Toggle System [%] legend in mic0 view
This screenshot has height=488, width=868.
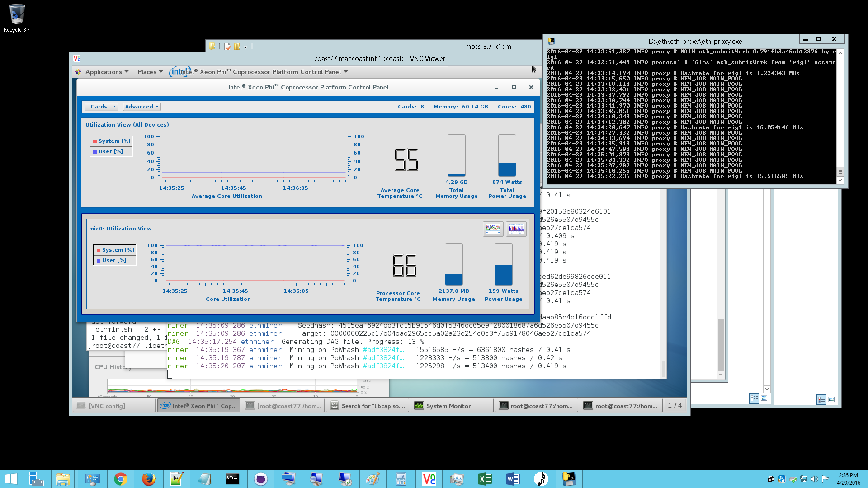click(115, 250)
